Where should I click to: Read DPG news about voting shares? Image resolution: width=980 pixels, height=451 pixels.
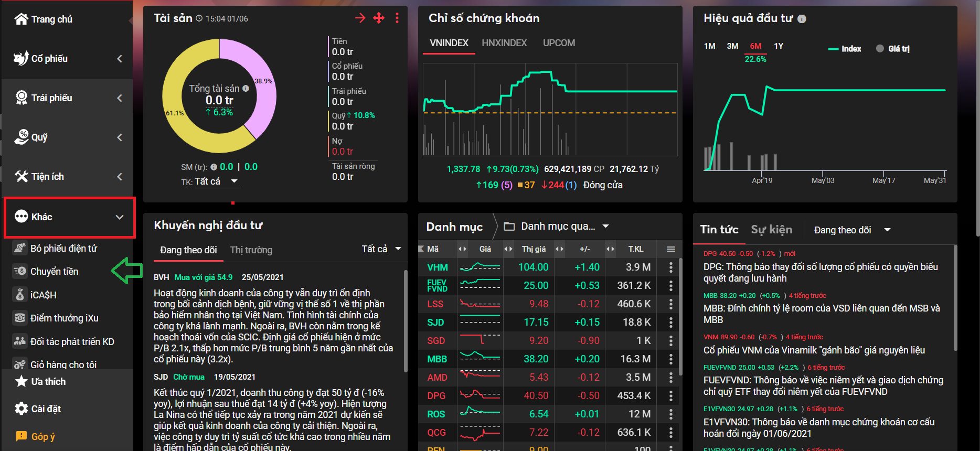[x=821, y=273]
